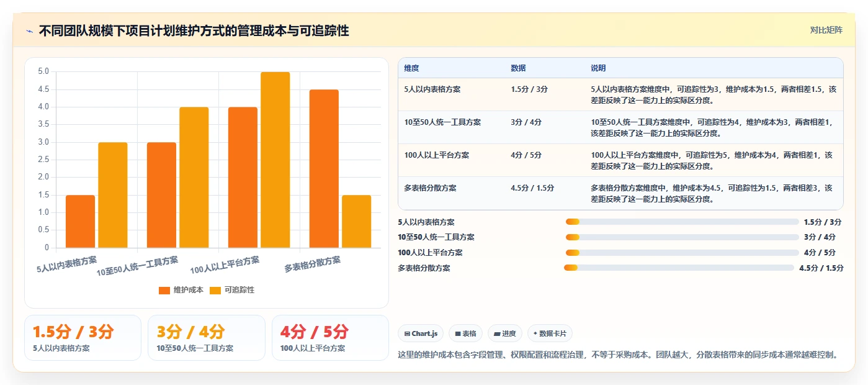Select the 维护成本 bar for 5人以内表格方案

(x=80, y=222)
